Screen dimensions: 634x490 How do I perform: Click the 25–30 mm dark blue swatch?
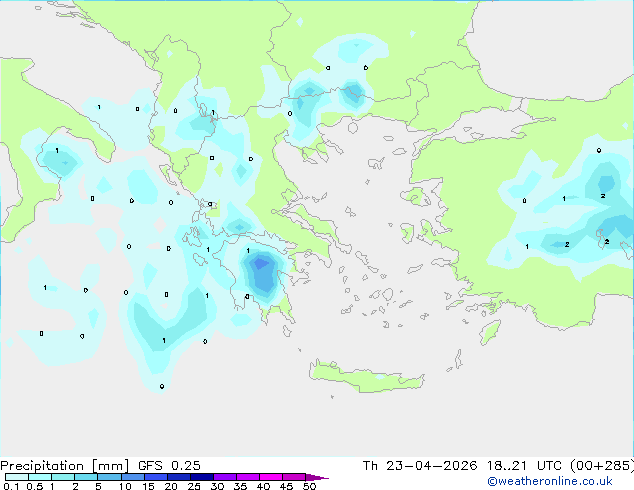pos(201,477)
